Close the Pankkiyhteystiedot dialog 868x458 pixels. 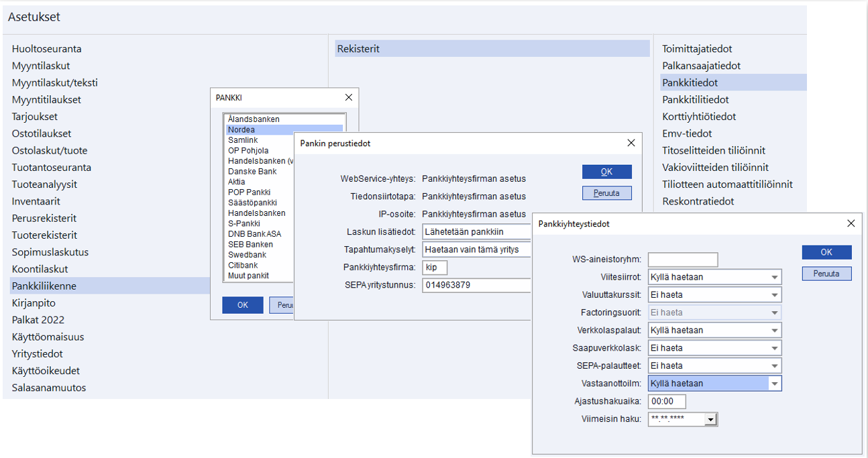(851, 224)
